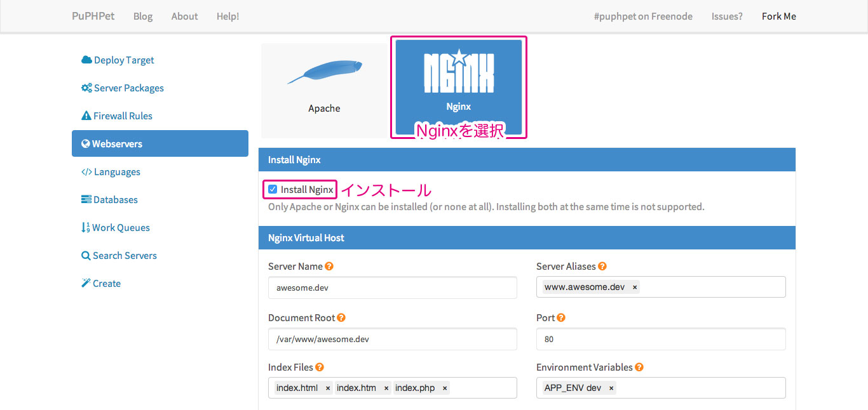Click the Port help icon
The height and width of the screenshot is (410, 868).
pyautogui.click(x=561, y=318)
